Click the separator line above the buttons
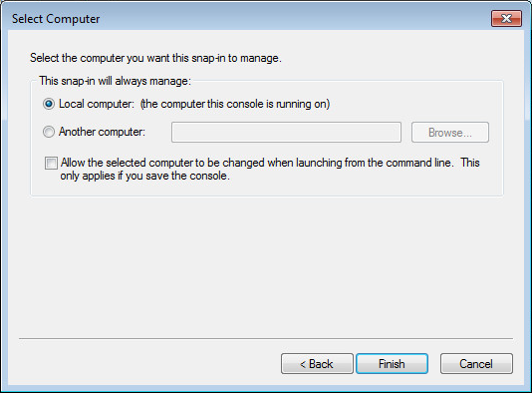 [x=266, y=338]
